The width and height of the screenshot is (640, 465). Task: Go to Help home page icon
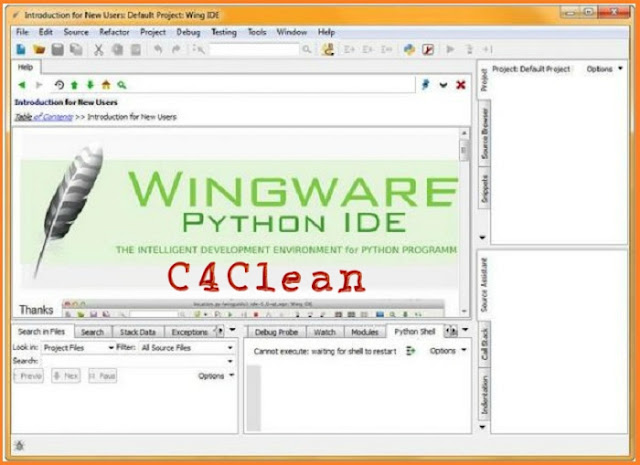pos(106,85)
